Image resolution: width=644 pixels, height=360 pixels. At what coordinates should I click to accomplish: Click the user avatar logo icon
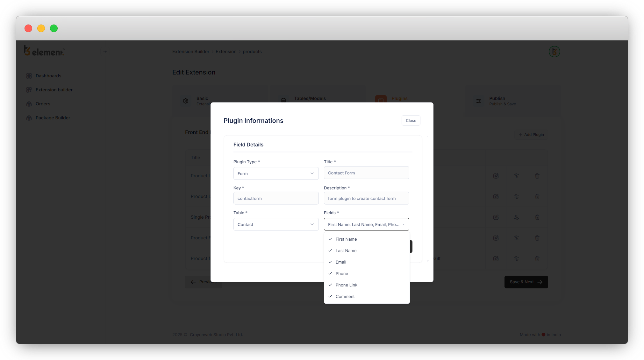(x=554, y=52)
